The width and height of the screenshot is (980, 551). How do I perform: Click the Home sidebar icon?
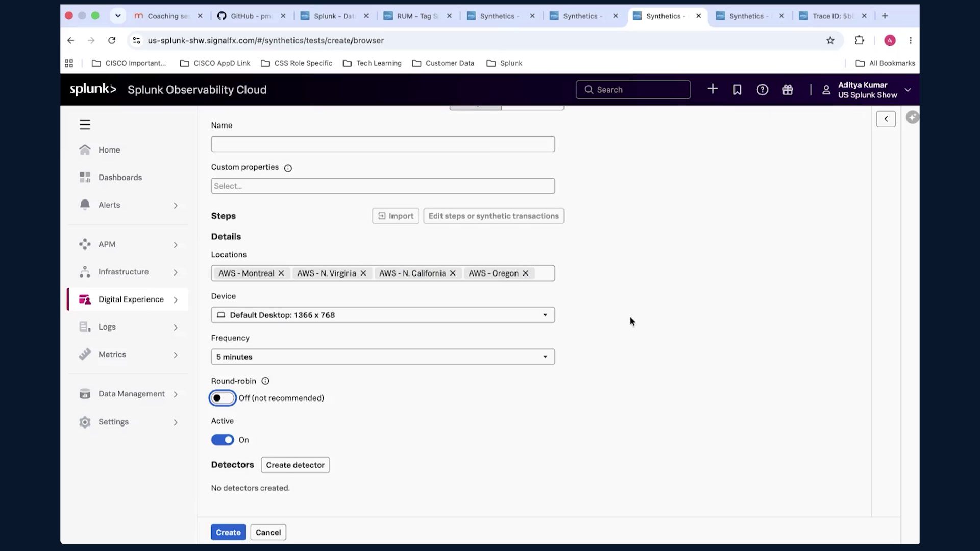pos(85,149)
